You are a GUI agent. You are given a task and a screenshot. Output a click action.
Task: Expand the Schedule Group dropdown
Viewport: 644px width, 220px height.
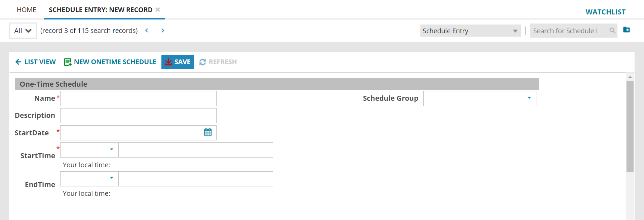click(529, 98)
